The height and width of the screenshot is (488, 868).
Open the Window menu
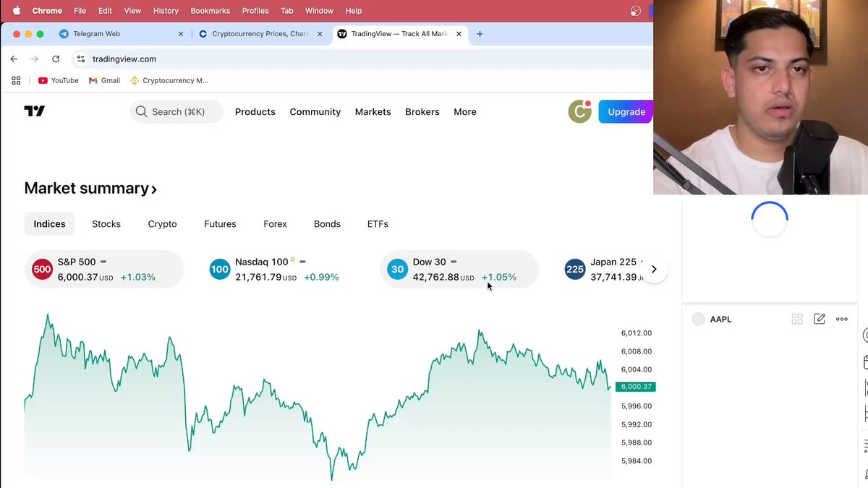pos(319,11)
